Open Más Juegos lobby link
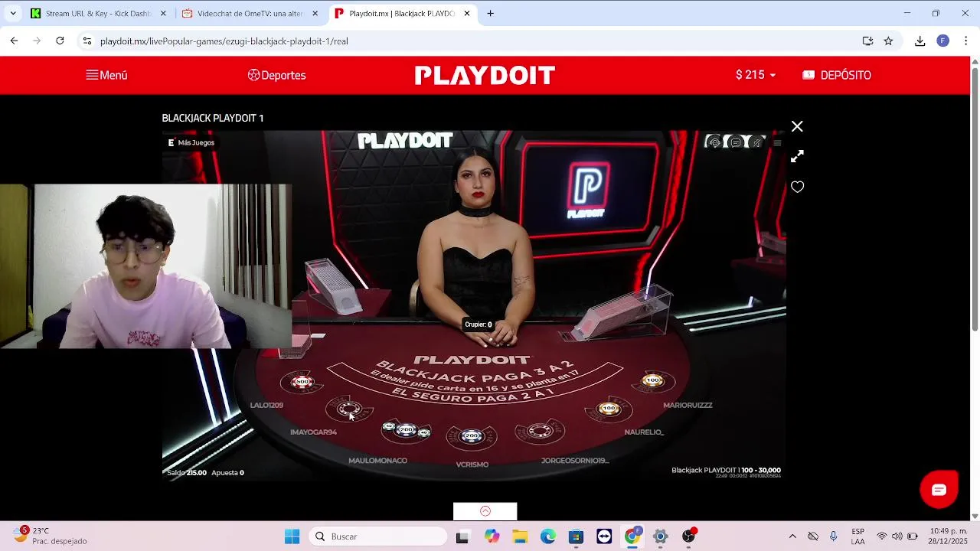This screenshot has width=980, height=551. point(191,142)
